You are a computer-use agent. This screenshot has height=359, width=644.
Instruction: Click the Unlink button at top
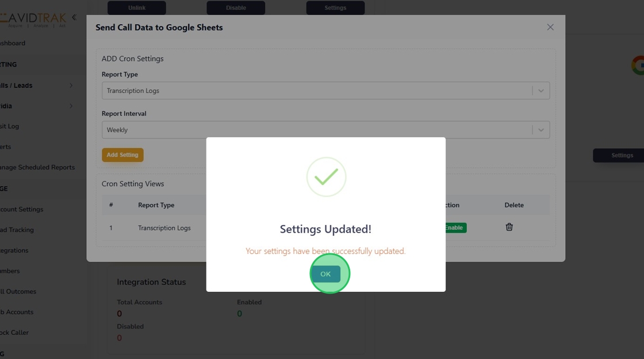tap(137, 8)
